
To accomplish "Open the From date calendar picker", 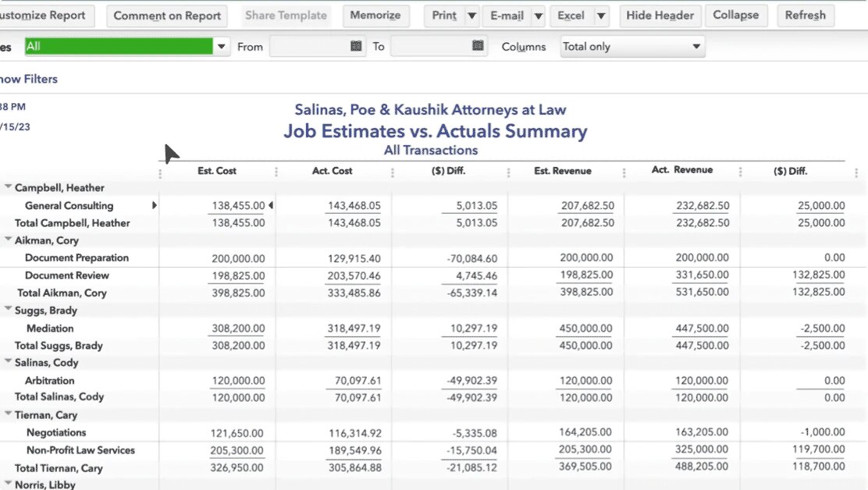I will pos(357,47).
